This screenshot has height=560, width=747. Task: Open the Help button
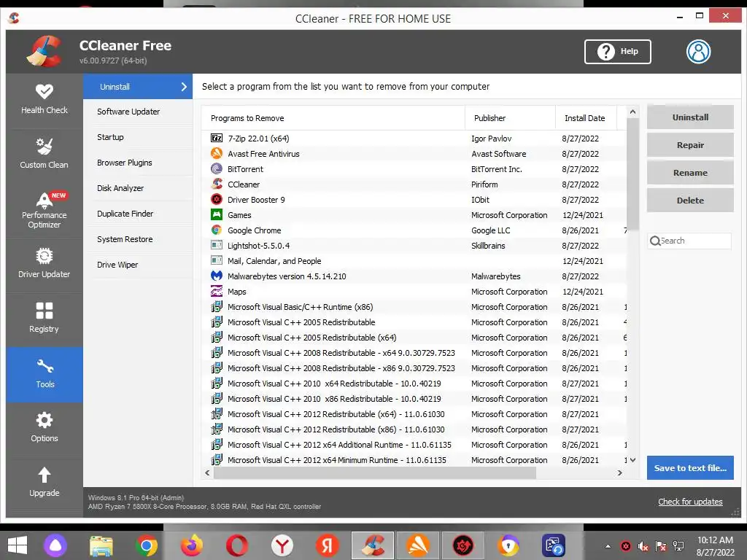617,52
